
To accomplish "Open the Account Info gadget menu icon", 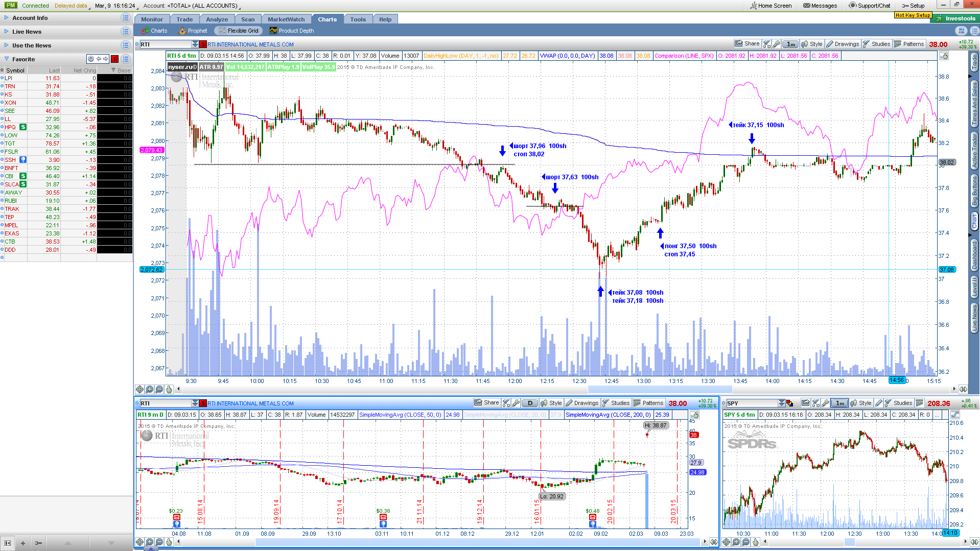I will [x=125, y=18].
